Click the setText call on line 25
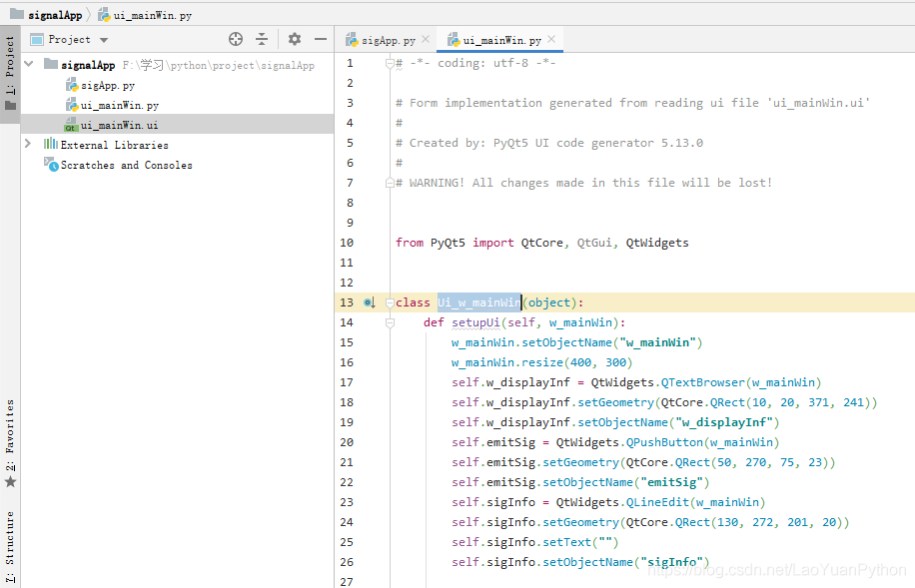The image size is (915, 588). [566, 542]
